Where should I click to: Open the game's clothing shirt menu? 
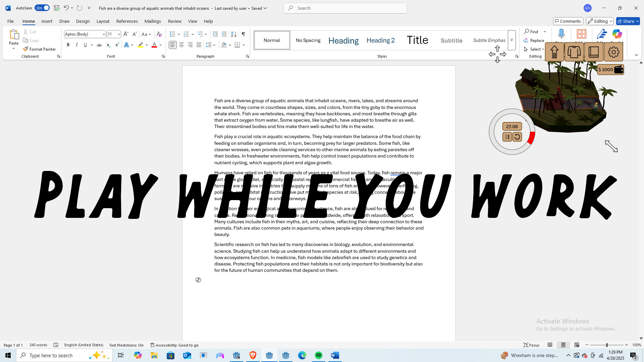click(574, 52)
